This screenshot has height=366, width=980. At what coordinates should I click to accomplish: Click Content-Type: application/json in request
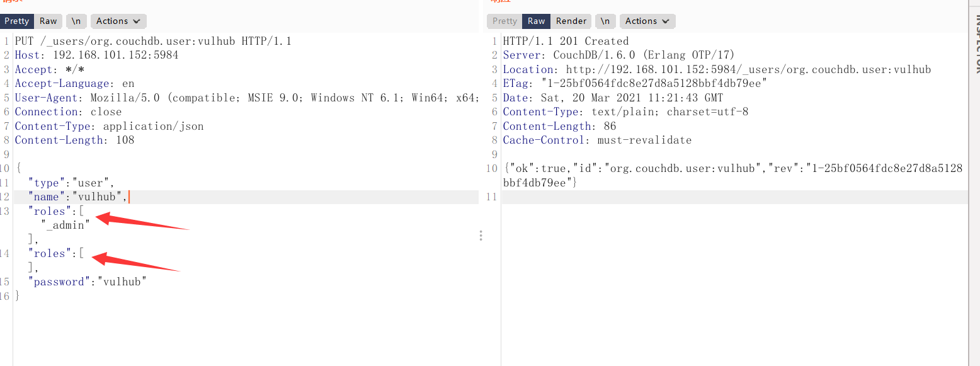coord(109,126)
